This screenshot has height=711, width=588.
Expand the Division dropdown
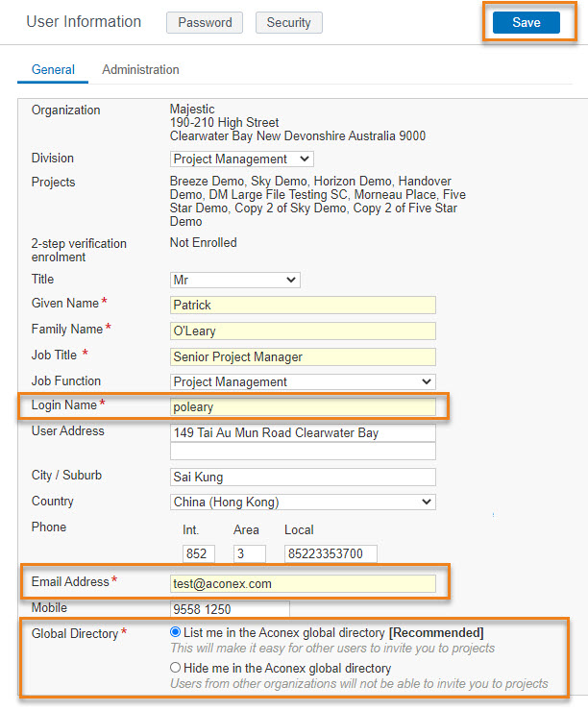242,159
